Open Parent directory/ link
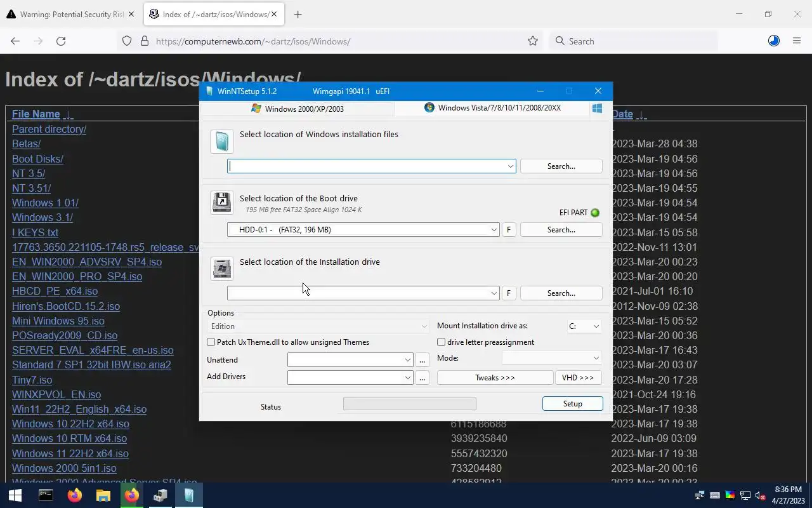 click(49, 130)
